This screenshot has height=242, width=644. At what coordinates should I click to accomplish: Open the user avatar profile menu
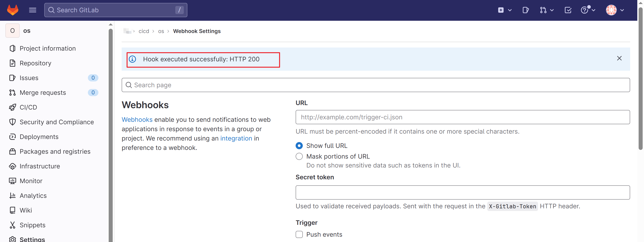coord(615,10)
